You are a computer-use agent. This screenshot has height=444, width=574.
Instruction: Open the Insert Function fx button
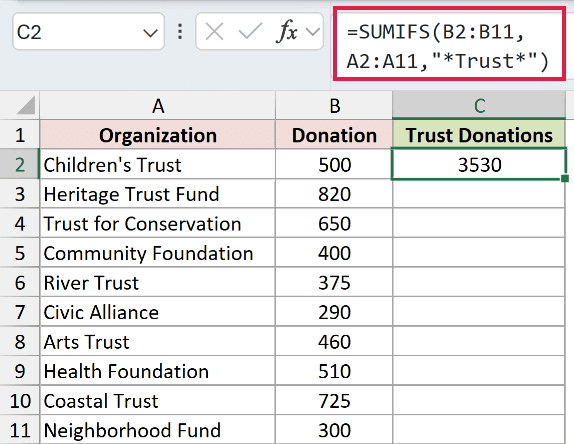(286, 31)
